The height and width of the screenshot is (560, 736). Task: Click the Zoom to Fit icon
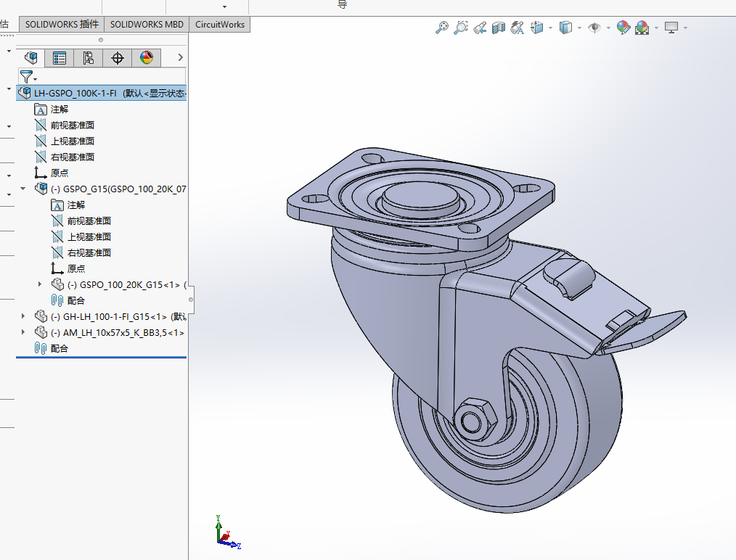pos(441,28)
